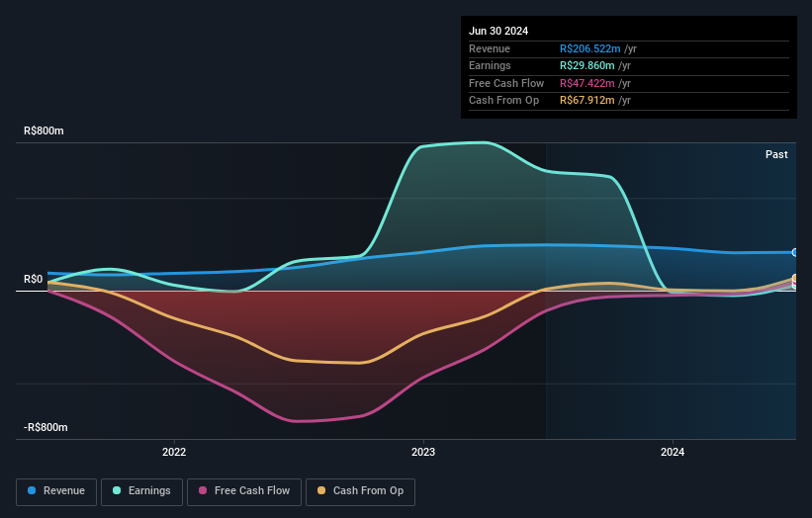
Task: Click the R$29.860m earnings value
Action: [587, 65]
